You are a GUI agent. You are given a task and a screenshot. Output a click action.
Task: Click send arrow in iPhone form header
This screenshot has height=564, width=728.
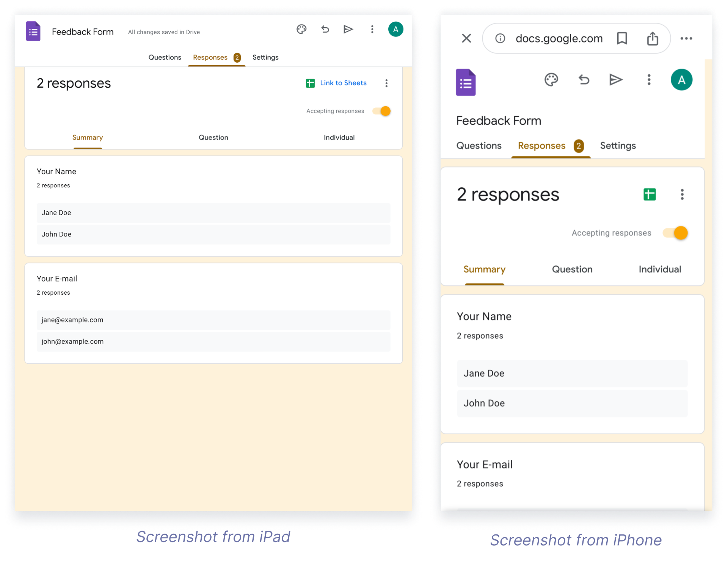pos(615,80)
